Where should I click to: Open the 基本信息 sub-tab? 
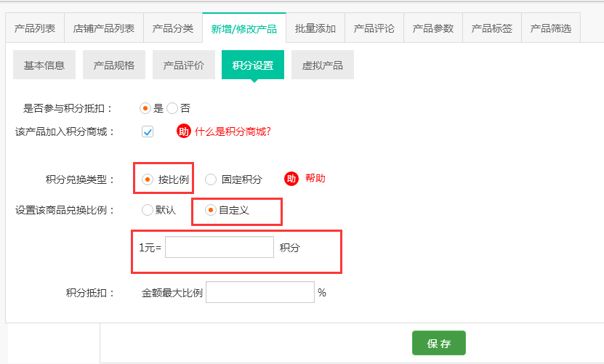(44, 65)
